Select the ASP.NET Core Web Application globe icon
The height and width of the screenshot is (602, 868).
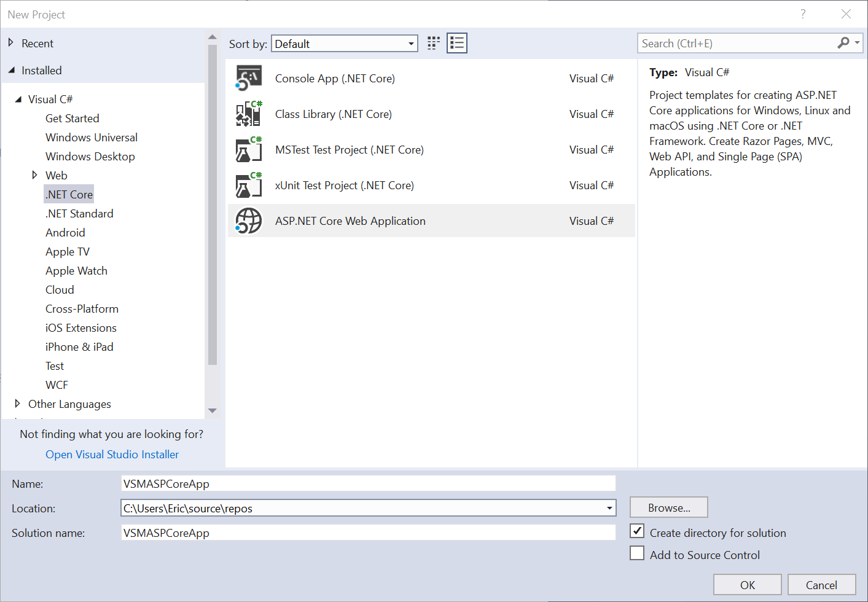249,221
